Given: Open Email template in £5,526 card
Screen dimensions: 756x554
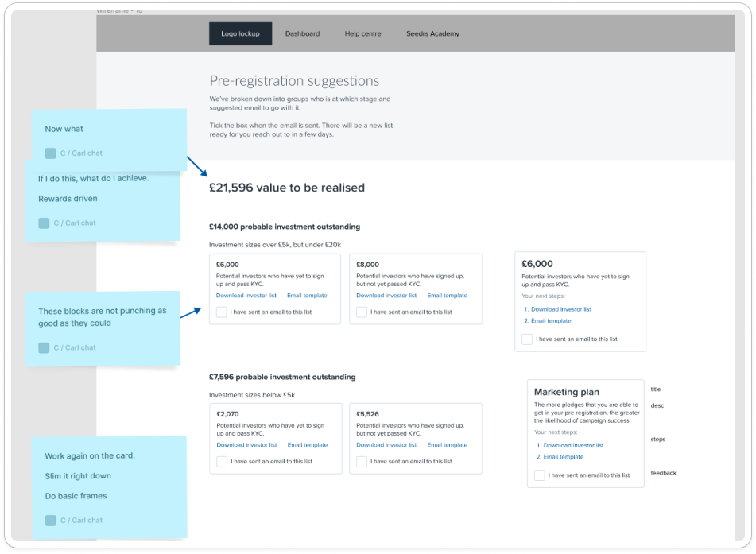Looking at the screenshot, I should (x=447, y=445).
